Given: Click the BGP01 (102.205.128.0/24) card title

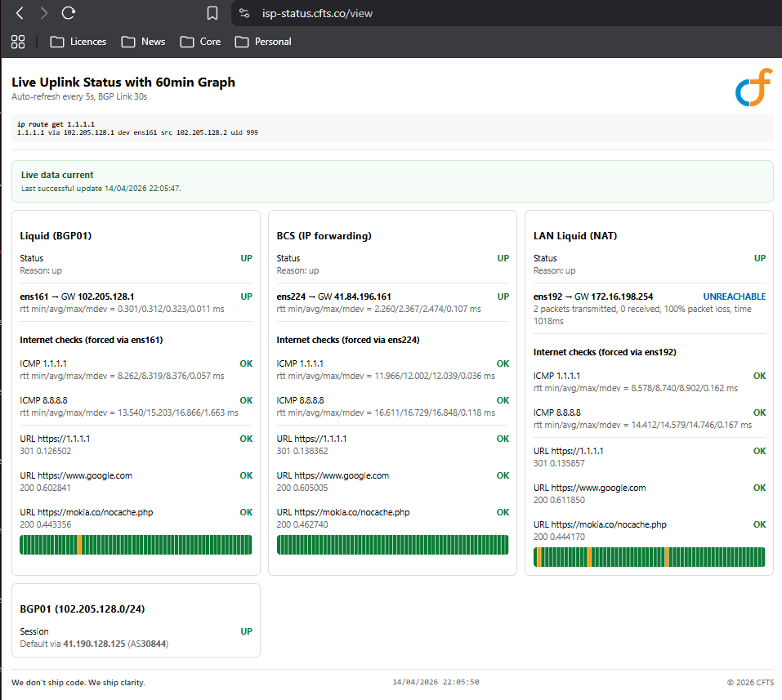Looking at the screenshot, I should pyautogui.click(x=83, y=609).
